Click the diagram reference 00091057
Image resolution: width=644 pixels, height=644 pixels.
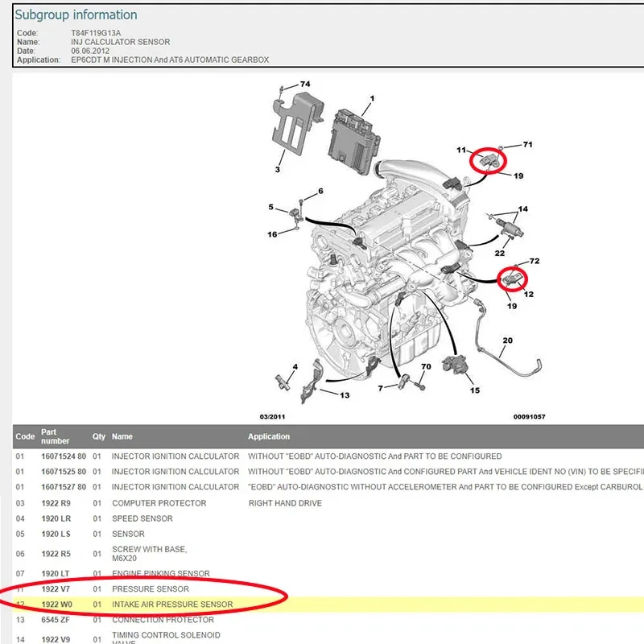click(x=530, y=417)
